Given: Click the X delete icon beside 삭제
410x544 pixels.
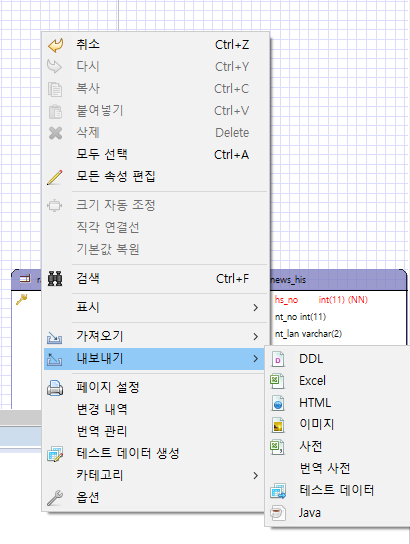Looking at the screenshot, I should click(x=55, y=133).
